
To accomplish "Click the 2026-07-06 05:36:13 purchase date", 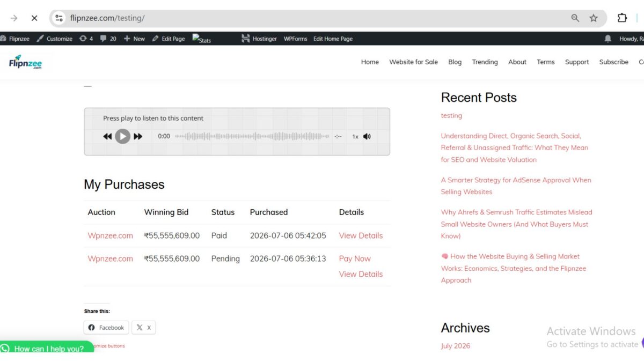I will [x=288, y=258].
